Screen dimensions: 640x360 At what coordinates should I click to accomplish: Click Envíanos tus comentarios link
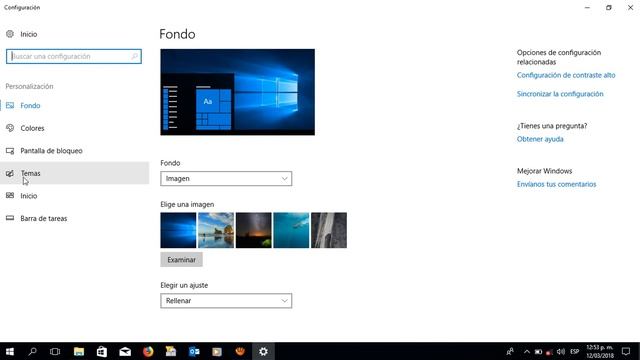coord(556,184)
